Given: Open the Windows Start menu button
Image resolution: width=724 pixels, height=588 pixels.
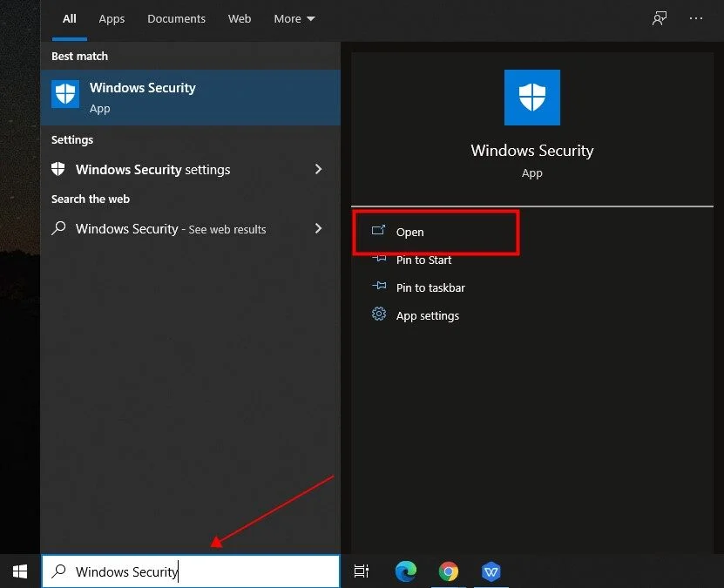Looking at the screenshot, I should pyautogui.click(x=20, y=571).
